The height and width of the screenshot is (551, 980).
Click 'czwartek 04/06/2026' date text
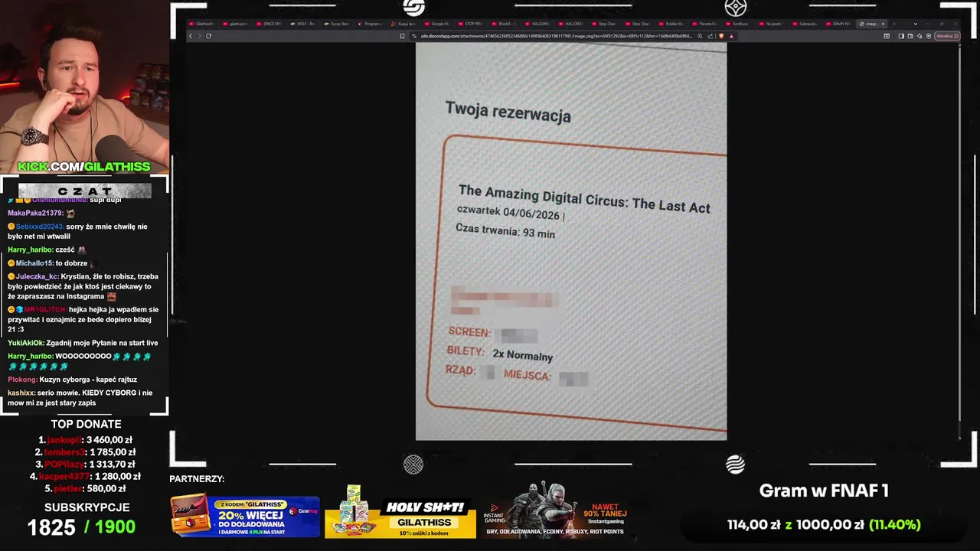[x=508, y=213]
